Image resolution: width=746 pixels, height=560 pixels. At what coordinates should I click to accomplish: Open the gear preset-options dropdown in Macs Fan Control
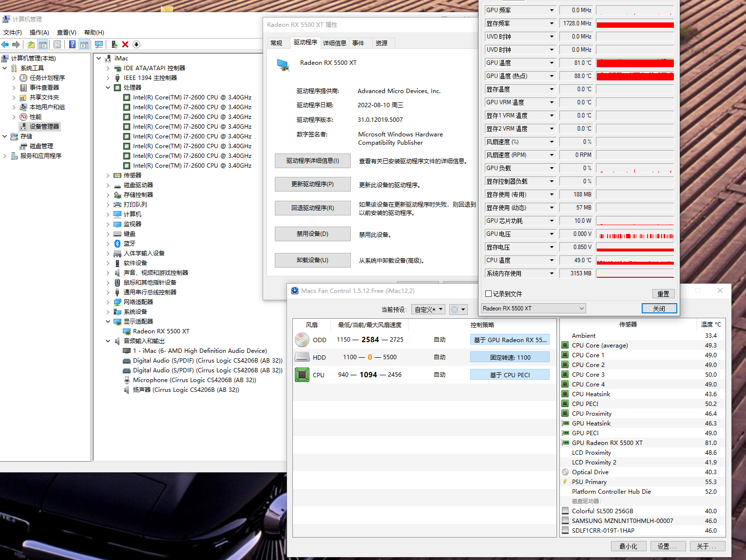458,309
